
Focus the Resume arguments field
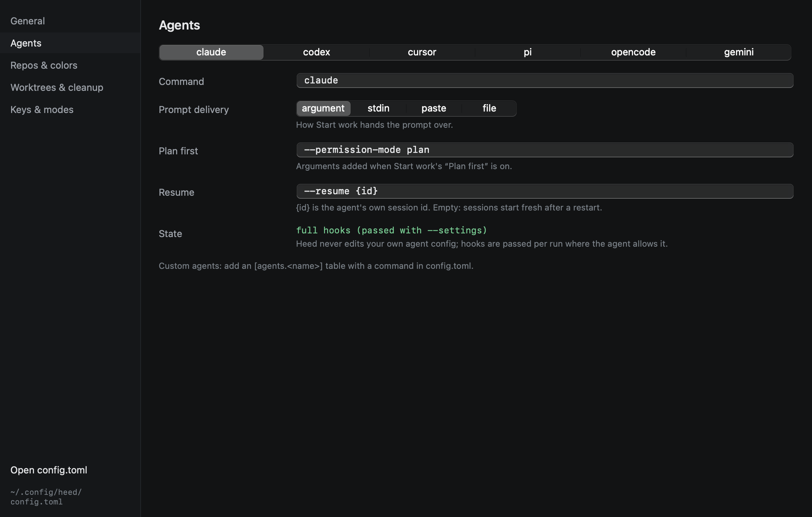(x=545, y=191)
